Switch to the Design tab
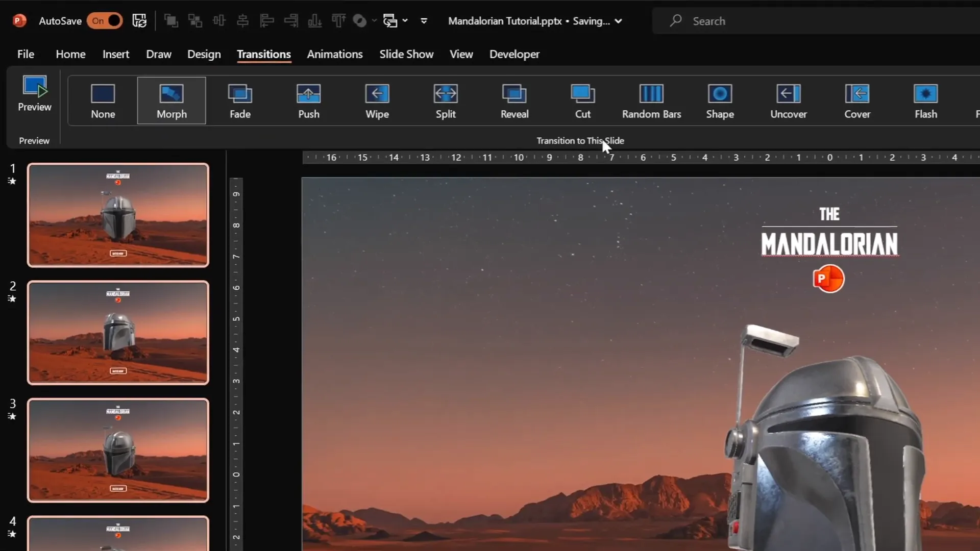Image resolution: width=980 pixels, height=551 pixels. click(204, 54)
